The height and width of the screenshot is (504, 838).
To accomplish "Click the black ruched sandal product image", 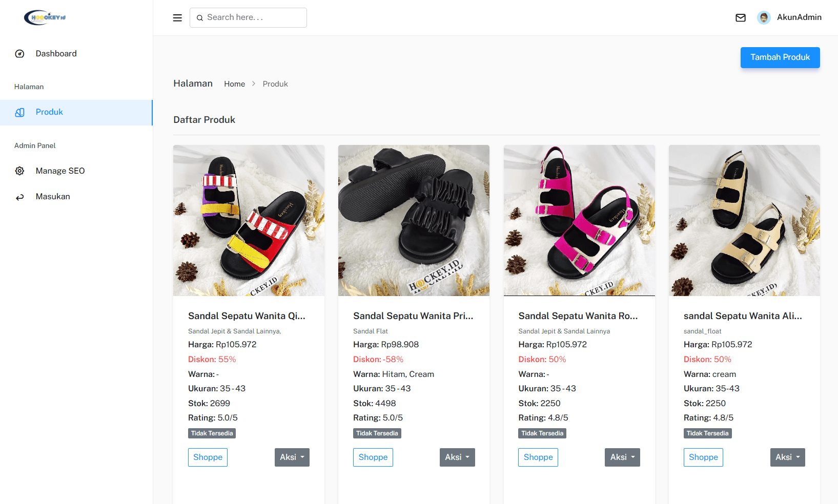I will point(414,220).
